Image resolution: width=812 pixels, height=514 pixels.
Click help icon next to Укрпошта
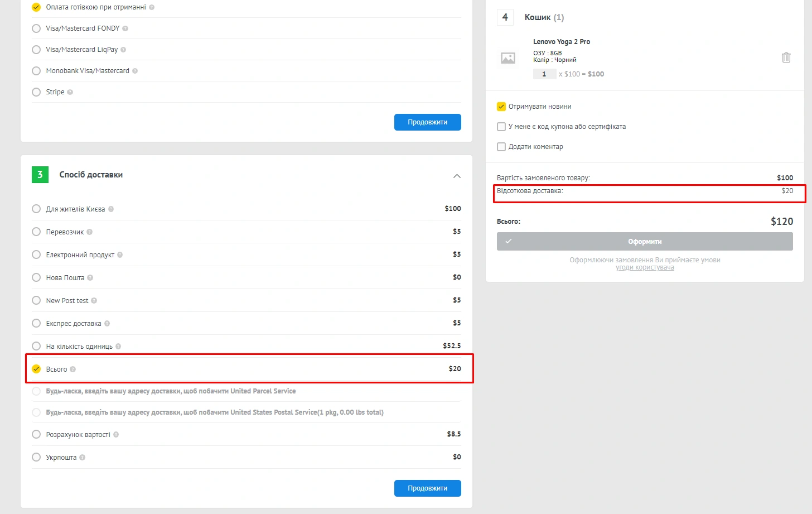click(x=83, y=458)
